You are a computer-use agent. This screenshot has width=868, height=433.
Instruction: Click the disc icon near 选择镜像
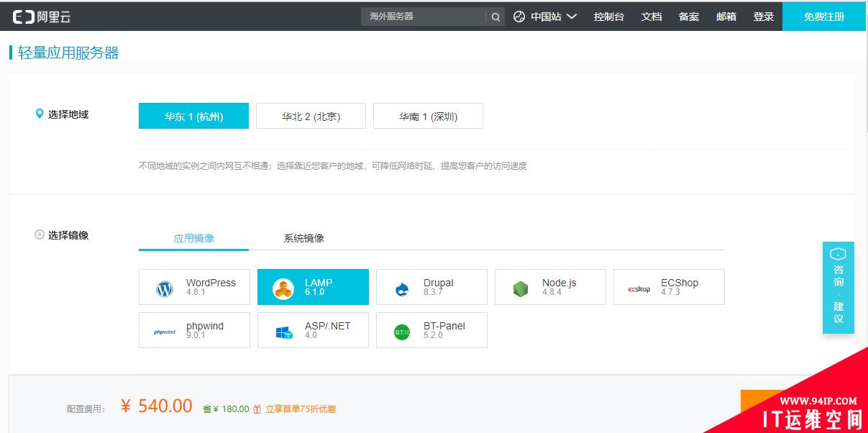tap(40, 234)
